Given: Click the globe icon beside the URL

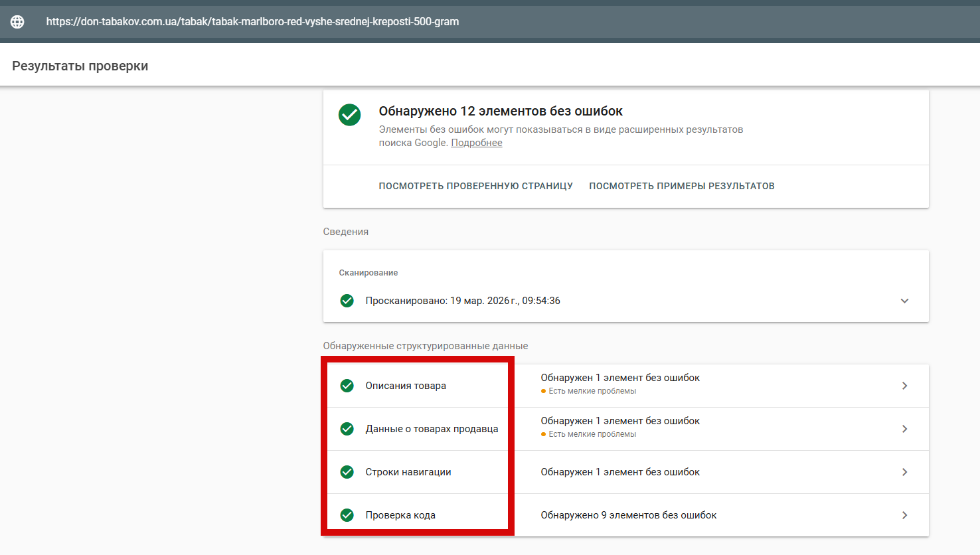Looking at the screenshot, I should [18, 22].
